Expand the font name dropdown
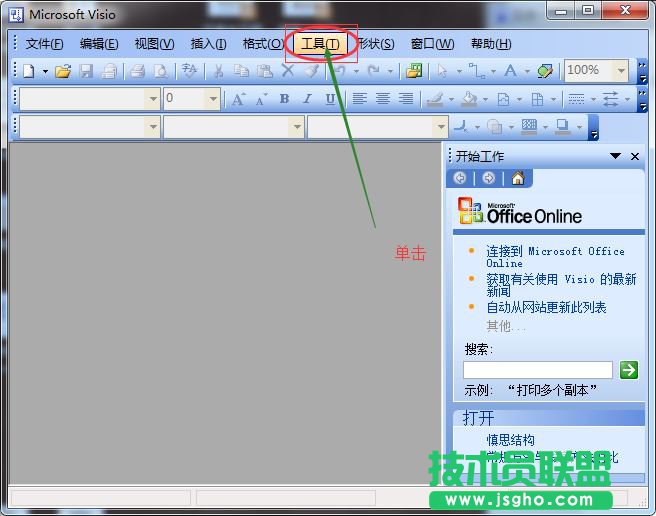Image resolution: width=656 pixels, height=516 pixels. [153, 99]
